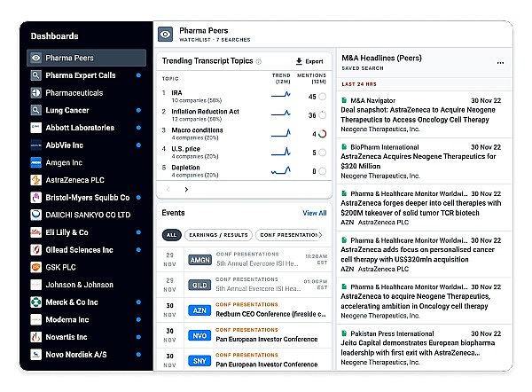Go to previous page of trending topics

168,189
